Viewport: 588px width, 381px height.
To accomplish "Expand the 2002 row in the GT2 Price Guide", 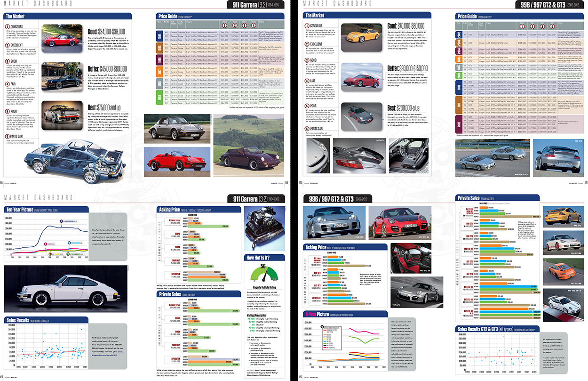I will (x=460, y=34).
